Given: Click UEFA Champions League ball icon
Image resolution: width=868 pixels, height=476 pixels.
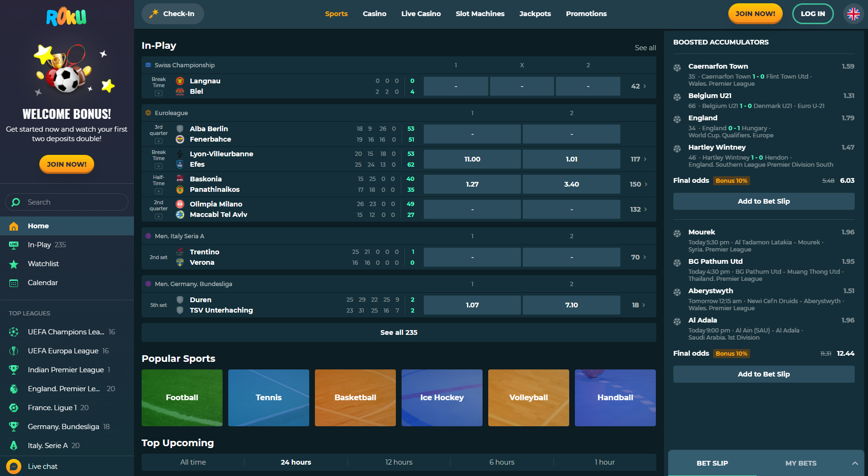Looking at the screenshot, I should coord(14,332).
